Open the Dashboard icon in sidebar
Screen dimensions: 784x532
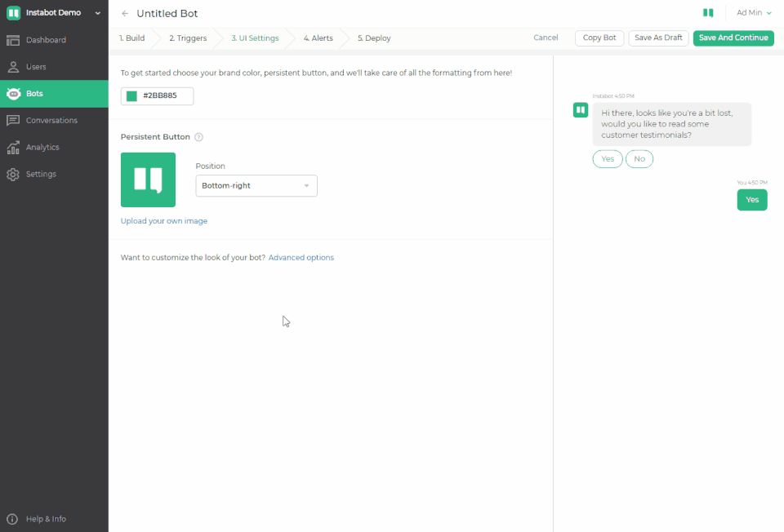point(13,40)
